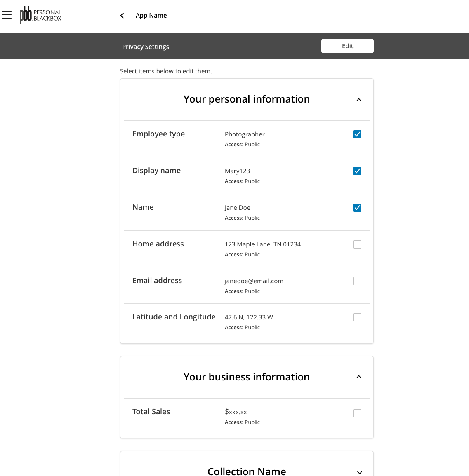The width and height of the screenshot is (469, 476).
Task: Click the Home address row label
Action: coord(158,244)
